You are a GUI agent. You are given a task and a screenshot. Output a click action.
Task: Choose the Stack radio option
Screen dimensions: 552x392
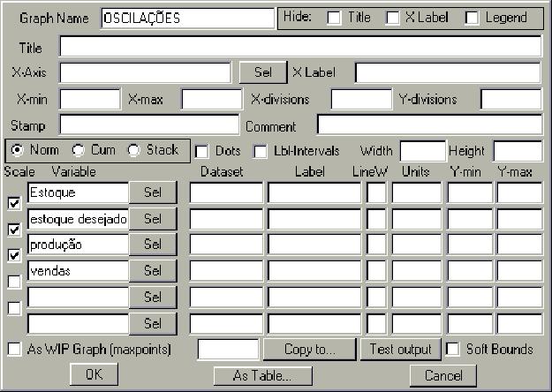tap(135, 150)
